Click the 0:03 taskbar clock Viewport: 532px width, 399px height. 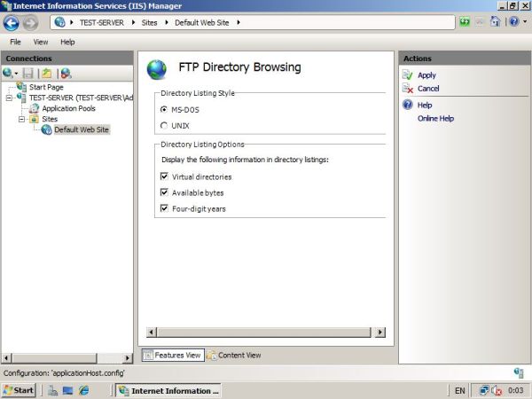click(x=515, y=390)
